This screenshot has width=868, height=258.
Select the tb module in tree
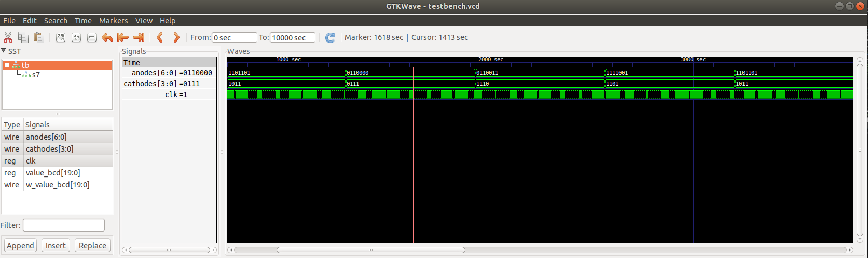[25, 65]
